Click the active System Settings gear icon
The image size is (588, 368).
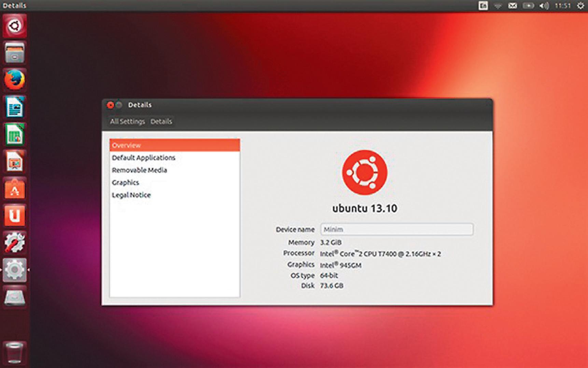[14, 270]
